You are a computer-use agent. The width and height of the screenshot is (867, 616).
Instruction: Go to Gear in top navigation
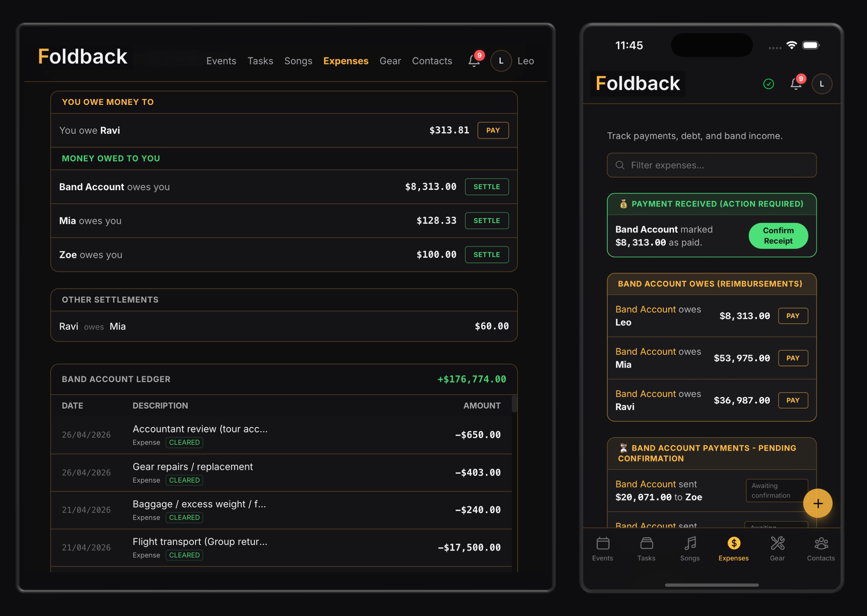(x=390, y=61)
